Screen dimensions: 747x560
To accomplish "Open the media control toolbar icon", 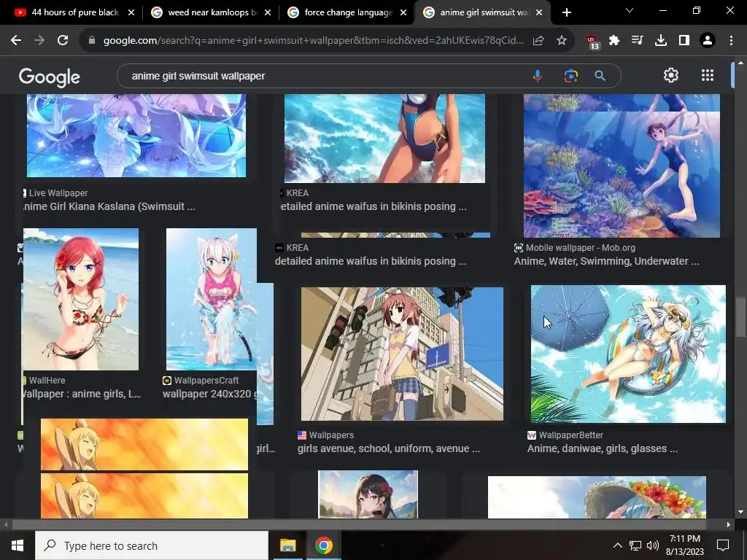I will [637, 41].
